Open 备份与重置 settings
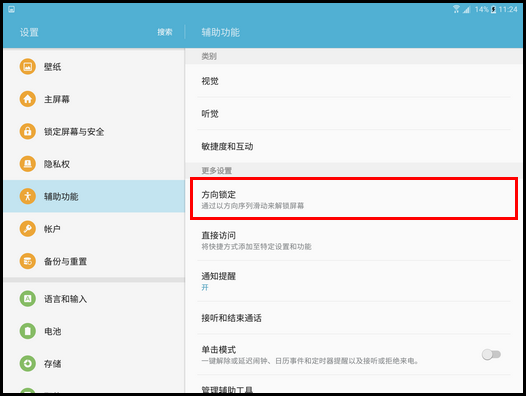This screenshot has height=396, width=526. 94,261
